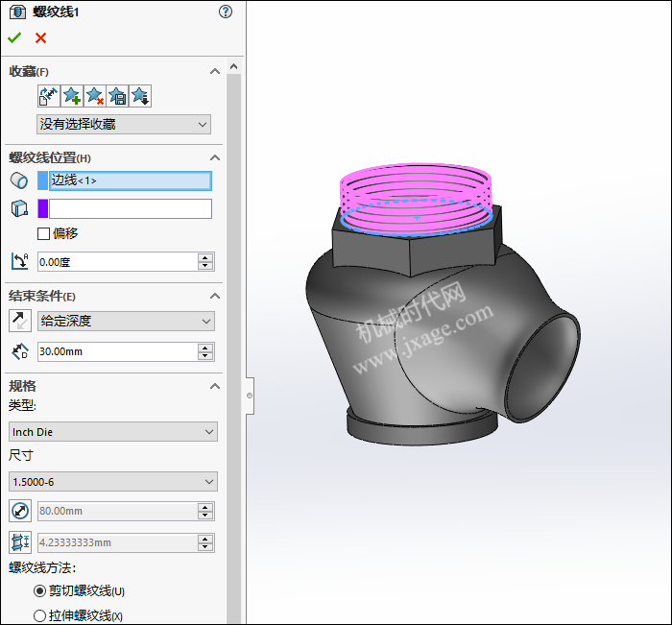Click the 4.23333333mm pitch field
The height and width of the screenshot is (625, 672).
click(118, 542)
